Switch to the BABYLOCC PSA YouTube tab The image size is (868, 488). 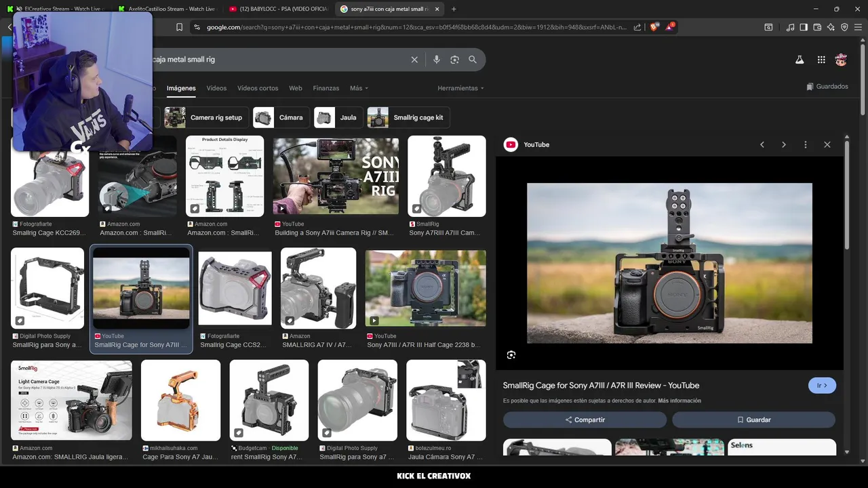[x=278, y=9]
